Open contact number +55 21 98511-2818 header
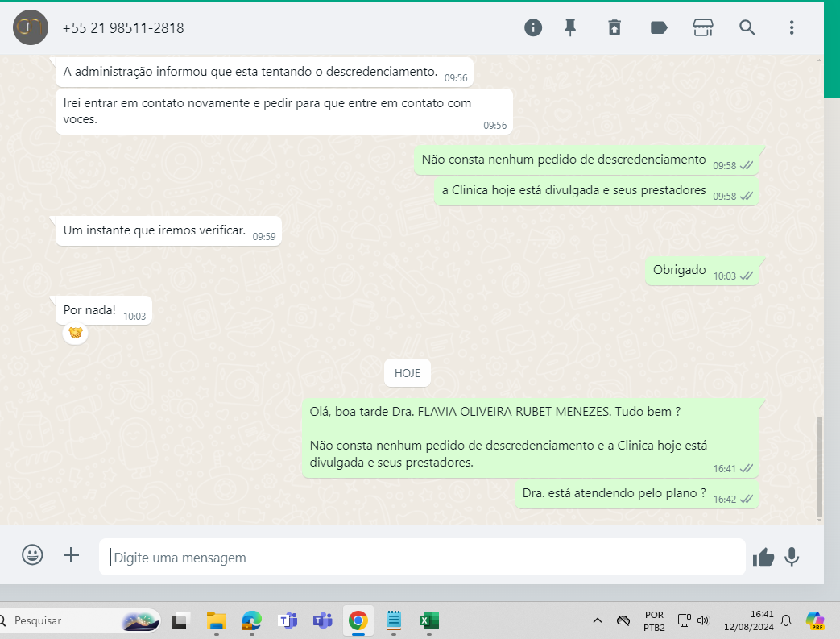This screenshot has width=840, height=639. tap(123, 28)
